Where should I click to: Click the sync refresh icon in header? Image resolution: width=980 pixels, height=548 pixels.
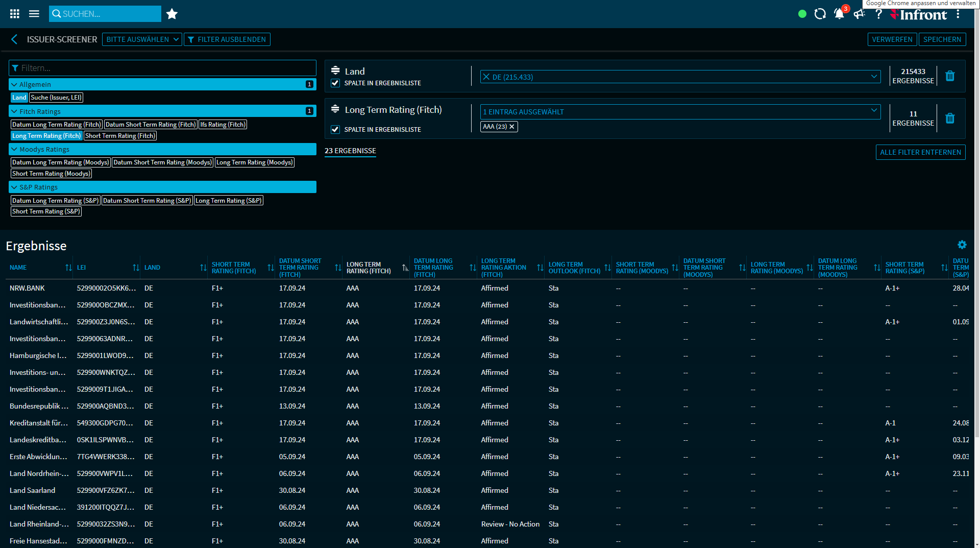click(x=820, y=14)
